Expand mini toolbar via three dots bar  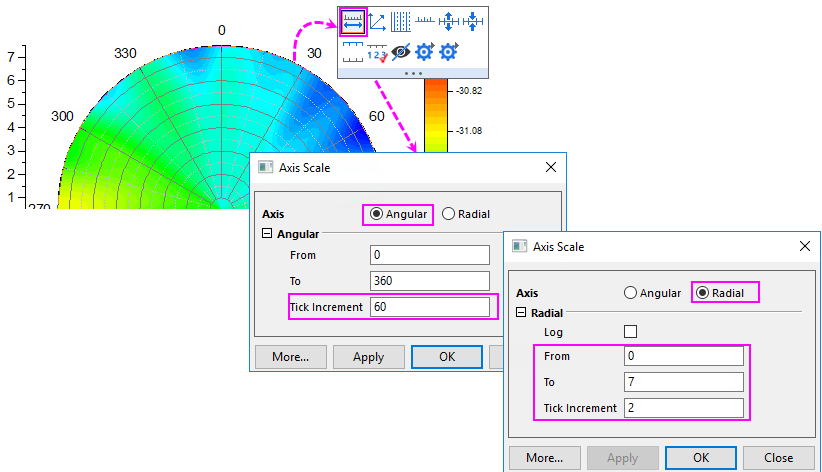click(412, 73)
